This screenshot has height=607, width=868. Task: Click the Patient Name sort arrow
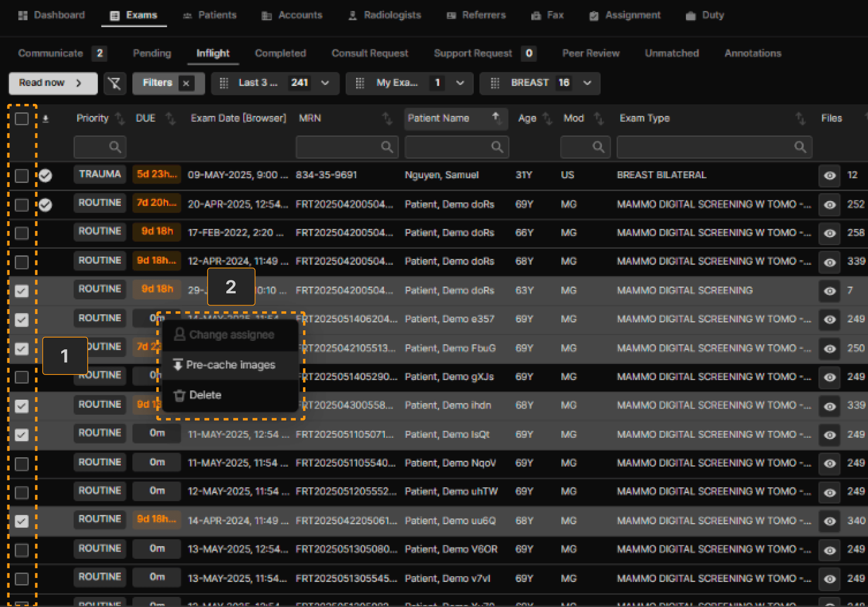coord(496,118)
